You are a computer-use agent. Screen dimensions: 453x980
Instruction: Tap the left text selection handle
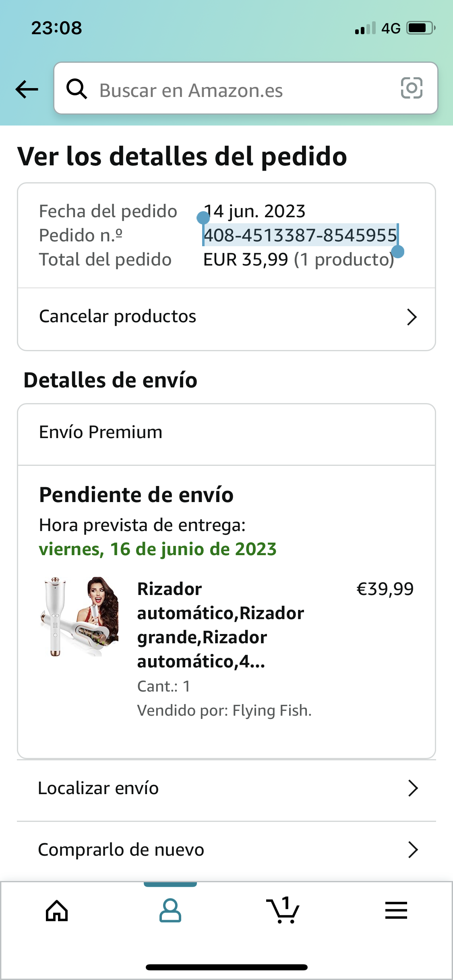tap(203, 218)
